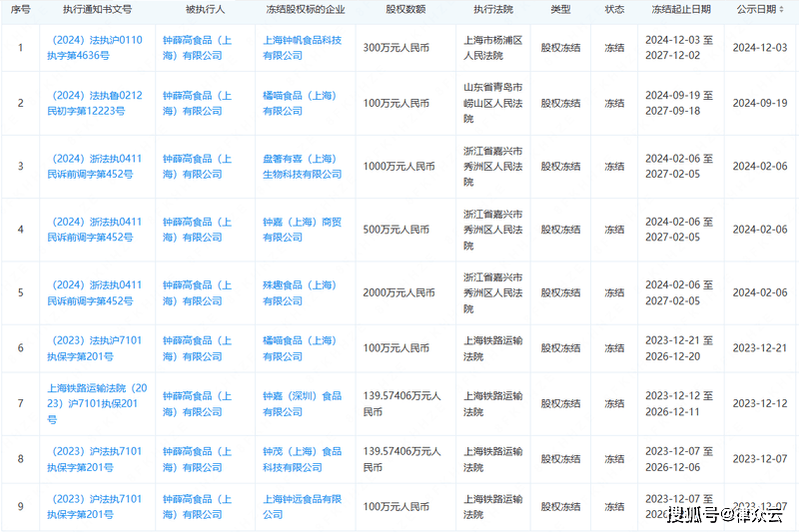Open row 8 notice (2023)沪法执7101执保字第201号
The image size is (799, 532).
(x=95, y=459)
